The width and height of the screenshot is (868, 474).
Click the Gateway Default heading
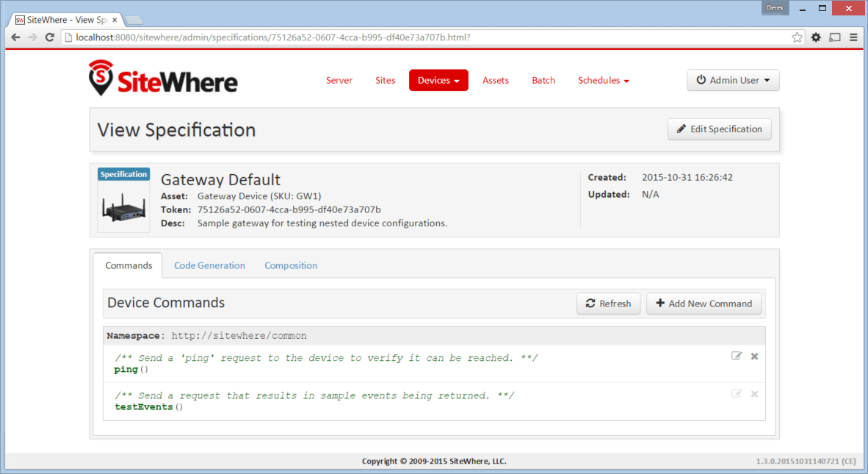220,179
